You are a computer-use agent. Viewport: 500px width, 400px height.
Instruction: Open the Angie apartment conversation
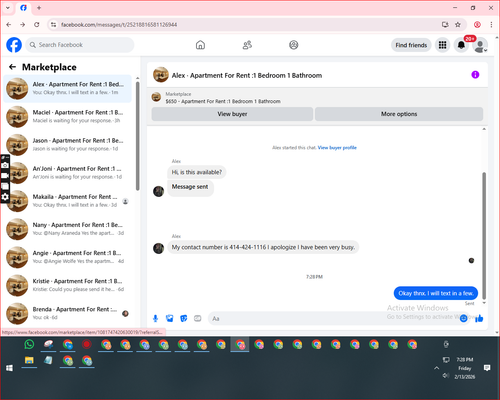pyautogui.click(x=68, y=257)
